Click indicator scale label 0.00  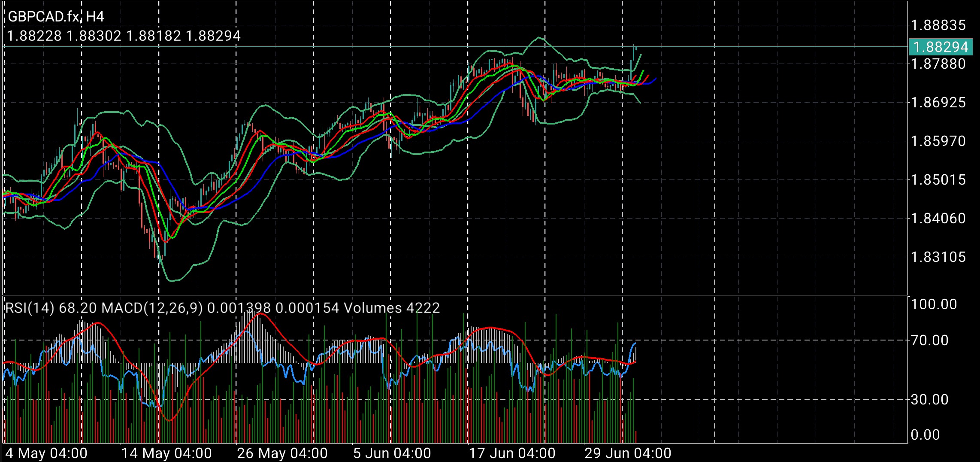(926, 435)
